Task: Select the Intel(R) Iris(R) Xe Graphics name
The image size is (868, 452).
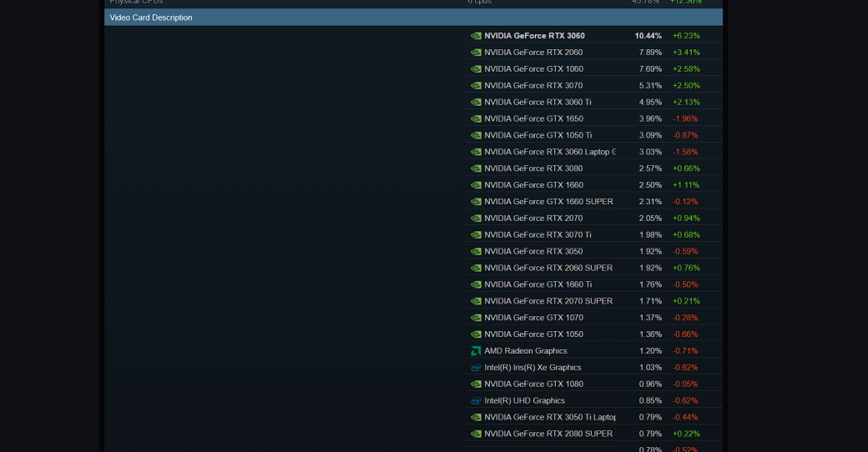Action: tap(532, 367)
